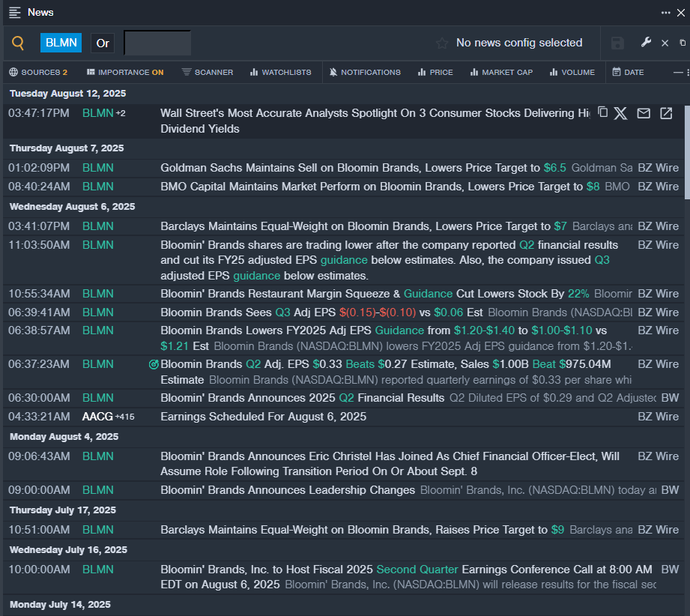Image resolution: width=690 pixels, height=616 pixels.
Task: Click the Wednesday August 6, 2025 date header
Action: click(x=72, y=207)
